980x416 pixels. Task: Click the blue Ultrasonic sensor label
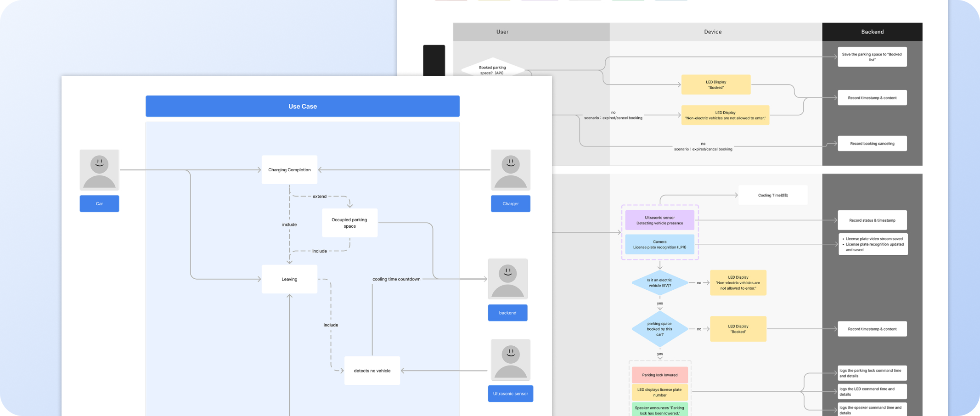point(510,394)
